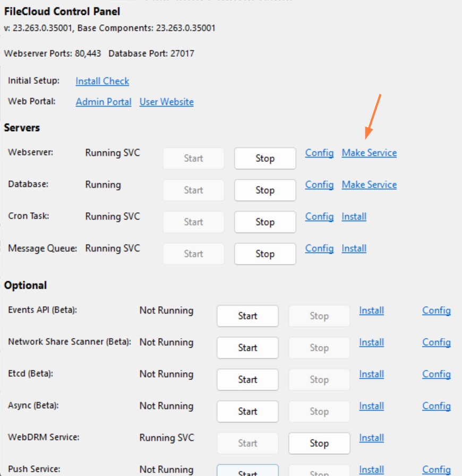Click Install for Cron Task

354,217
